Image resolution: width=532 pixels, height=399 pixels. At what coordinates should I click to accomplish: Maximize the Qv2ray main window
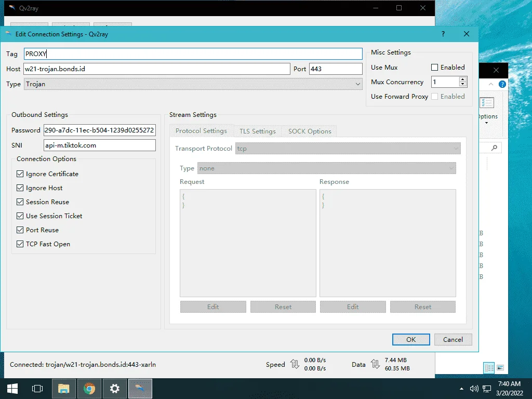[399, 8]
